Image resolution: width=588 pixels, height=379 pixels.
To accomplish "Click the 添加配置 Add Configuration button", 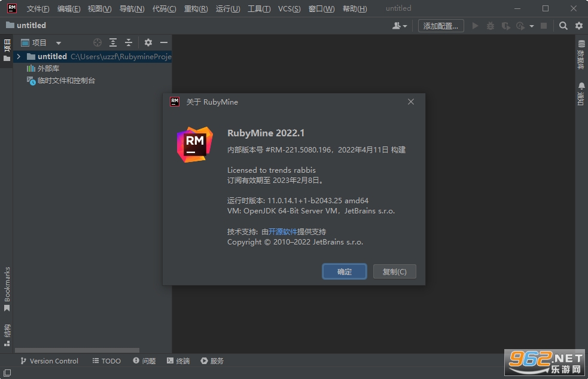I will point(441,26).
